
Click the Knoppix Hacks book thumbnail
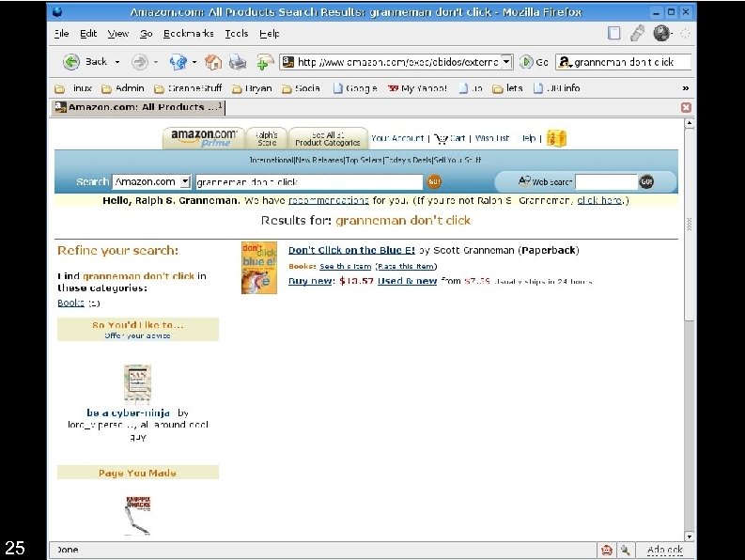(138, 515)
